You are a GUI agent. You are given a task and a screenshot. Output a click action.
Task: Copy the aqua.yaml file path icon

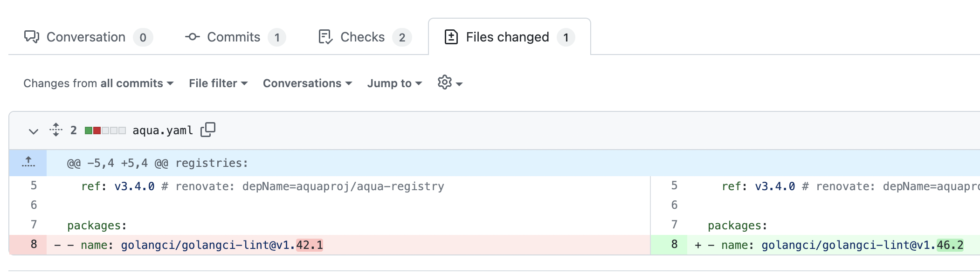(208, 130)
